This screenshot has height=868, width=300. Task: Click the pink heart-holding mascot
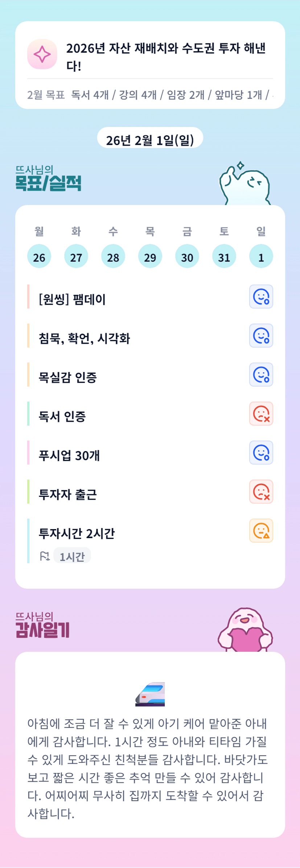click(245, 631)
